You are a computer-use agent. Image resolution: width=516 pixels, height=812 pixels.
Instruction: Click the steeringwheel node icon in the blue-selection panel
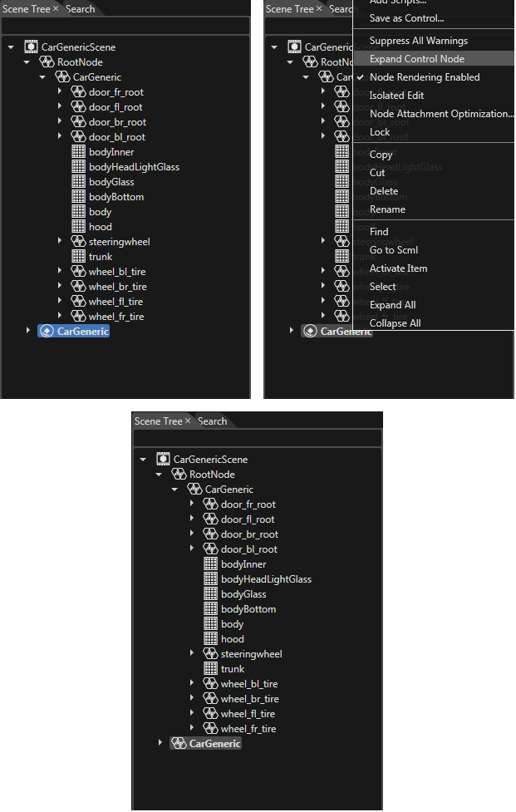[x=78, y=241]
